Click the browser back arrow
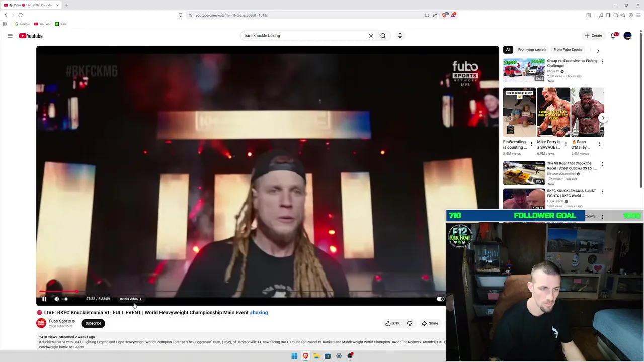The height and width of the screenshot is (362, 644). [6, 15]
